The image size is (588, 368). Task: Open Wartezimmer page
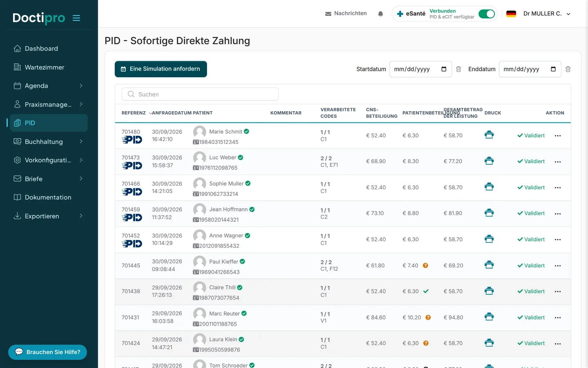(49, 67)
